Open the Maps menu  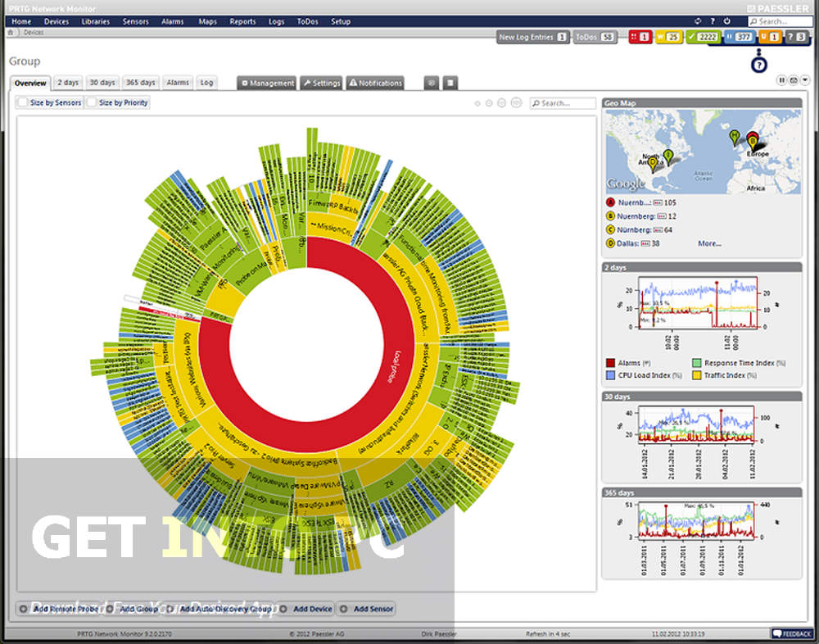point(207,21)
